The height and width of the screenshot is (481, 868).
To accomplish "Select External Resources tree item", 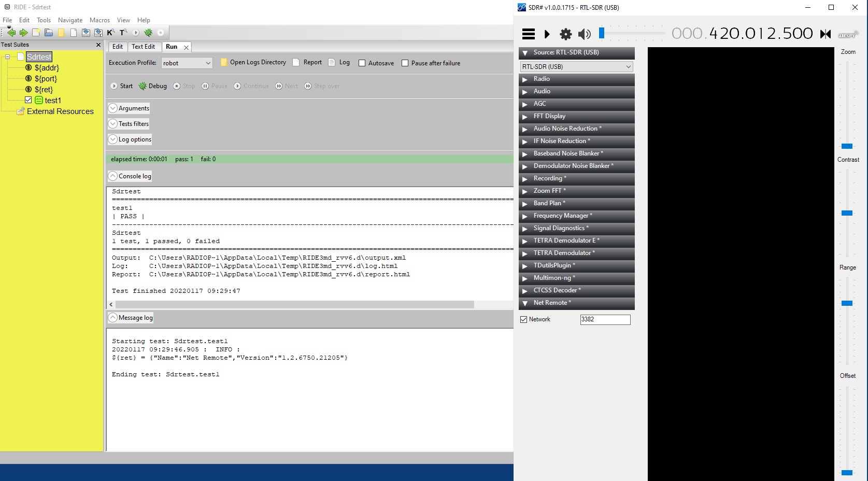I will pos(60,111).
